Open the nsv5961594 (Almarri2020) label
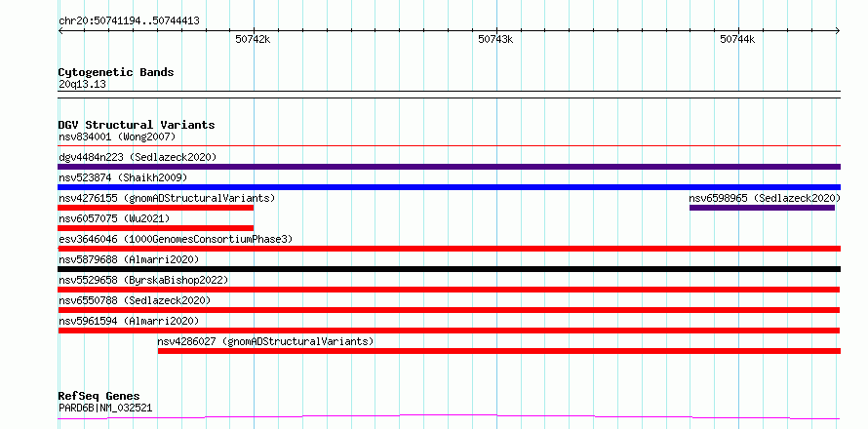 (129, 321)
